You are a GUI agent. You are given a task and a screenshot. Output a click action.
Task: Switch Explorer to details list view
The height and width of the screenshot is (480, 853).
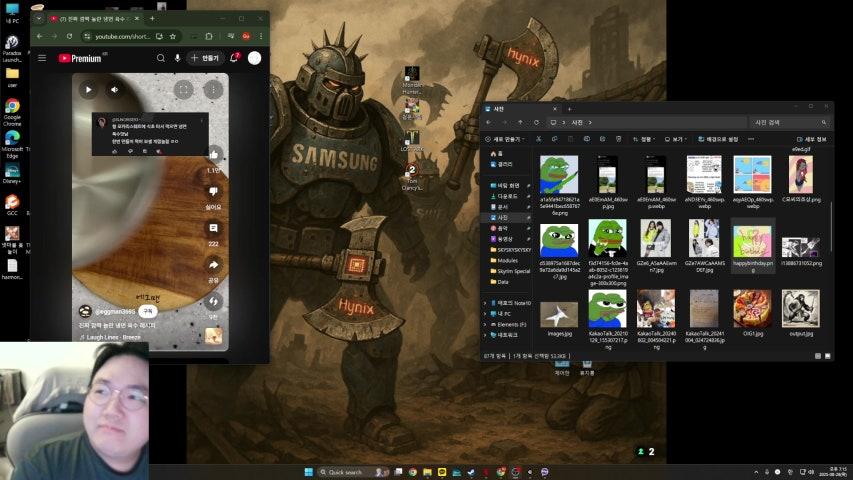tap(818, 356)
